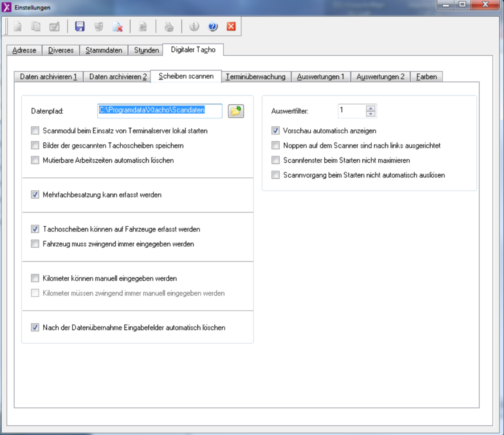Screen dimensions: 504x435
Task: Click the info icon in the toolbar
Action: click(x=194, y=26)
